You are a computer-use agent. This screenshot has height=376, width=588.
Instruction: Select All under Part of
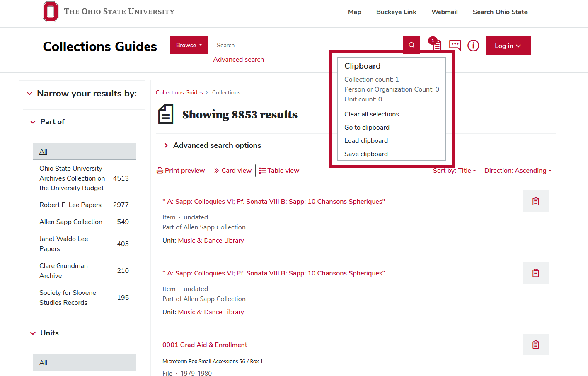tap(84, 152)
